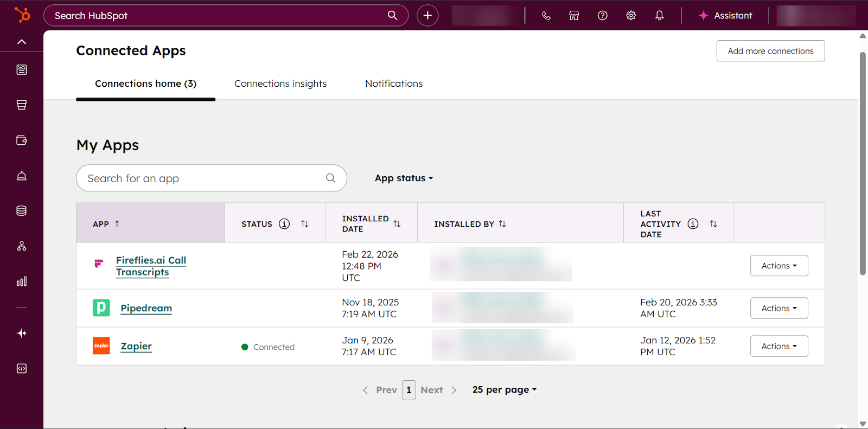Sort by the STATUS column arrows
This screenshot has height=429, width=868.
[x=305, y=223]
